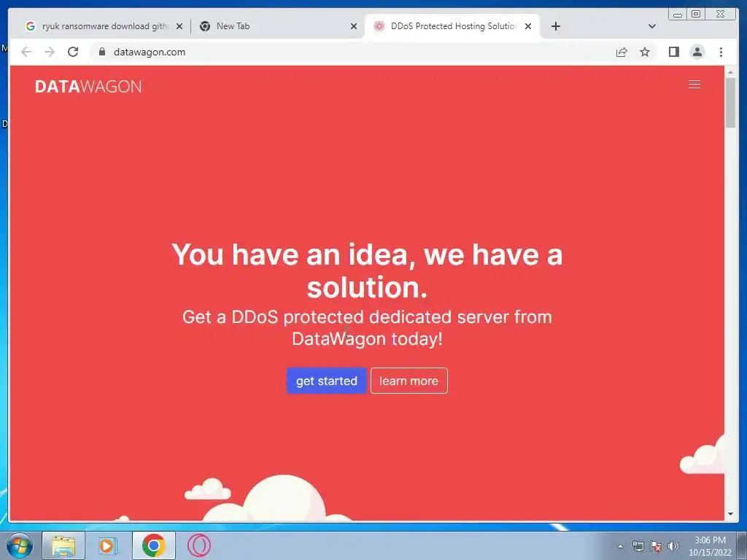The image size is (747, 560).
Task: Close the DDoS Protected Hosting tab
Action: [528, 26]
